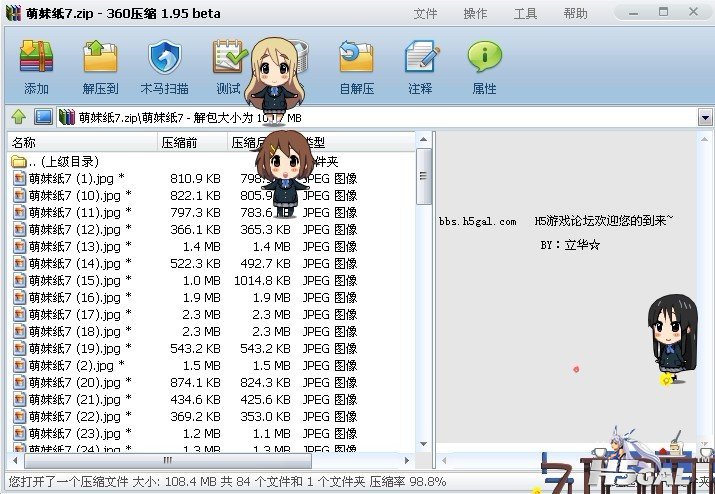The height and width of the screenshot is (494, 715).
Task: Open the Properties (属性) info icon
Action: pos(484,56)
